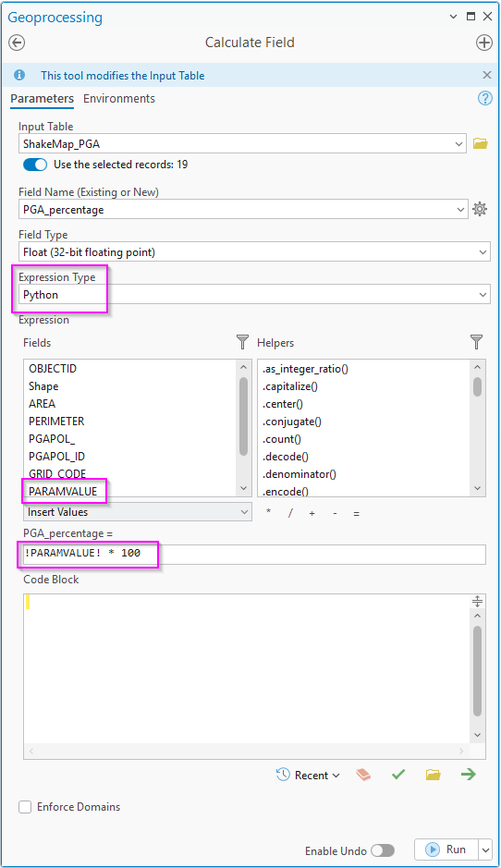Turn on Enable Undo toggle

point(383,850)
